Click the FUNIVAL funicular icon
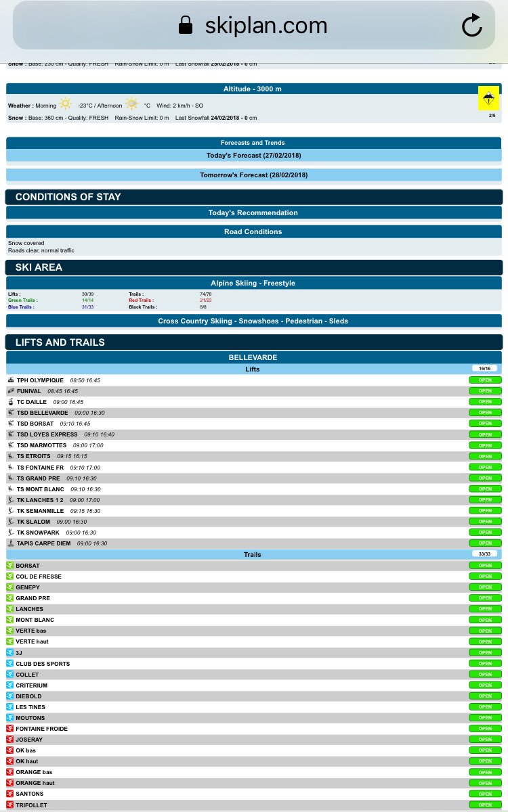This screenshot has width=508, height=812. [11, 391]
